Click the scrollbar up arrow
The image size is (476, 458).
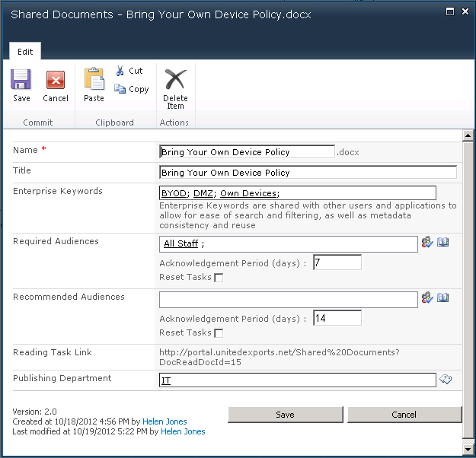468,135
